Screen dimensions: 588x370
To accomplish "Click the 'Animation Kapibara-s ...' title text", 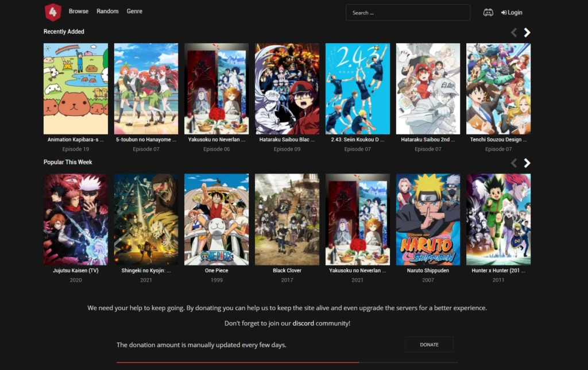I will [x=75, y=140].
